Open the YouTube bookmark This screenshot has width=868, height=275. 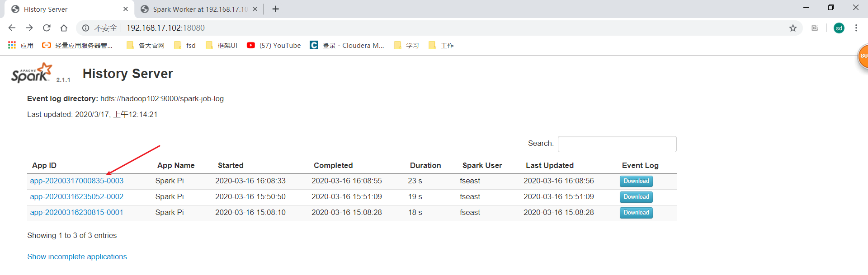click(274, 46)
